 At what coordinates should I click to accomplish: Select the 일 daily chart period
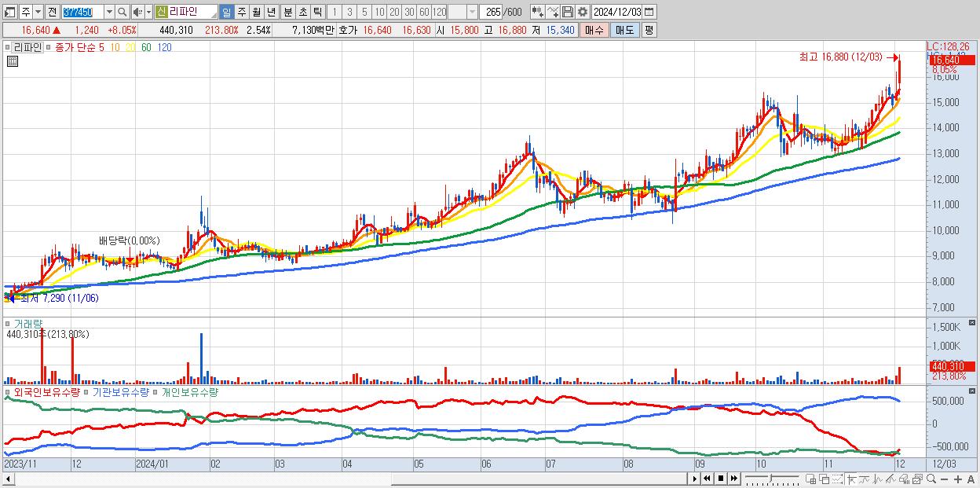point(226,12)
